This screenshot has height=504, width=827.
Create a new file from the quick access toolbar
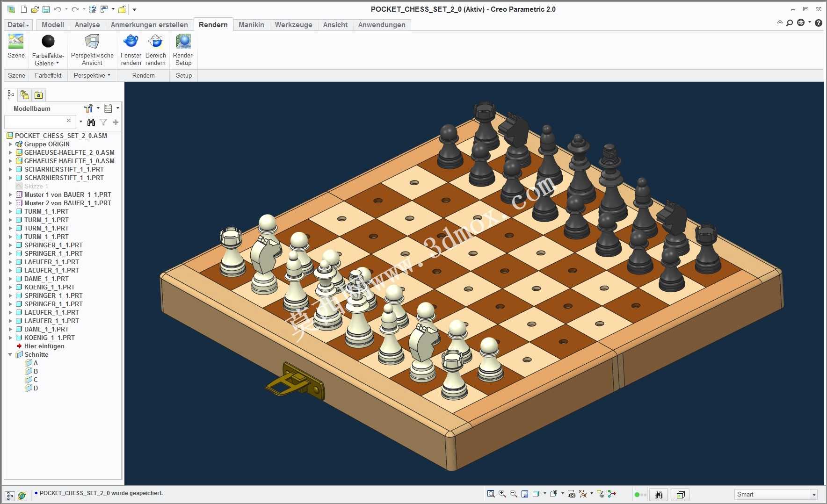point(24,9)
